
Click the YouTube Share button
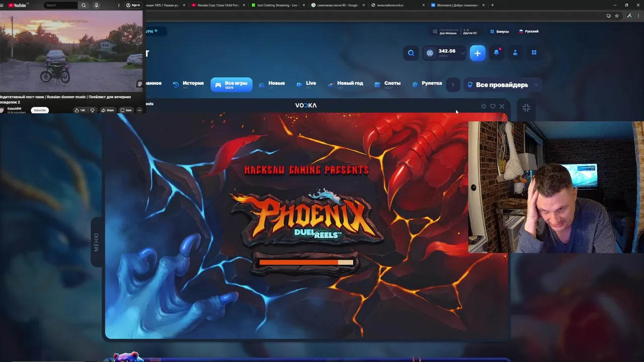tap(108, 110)
